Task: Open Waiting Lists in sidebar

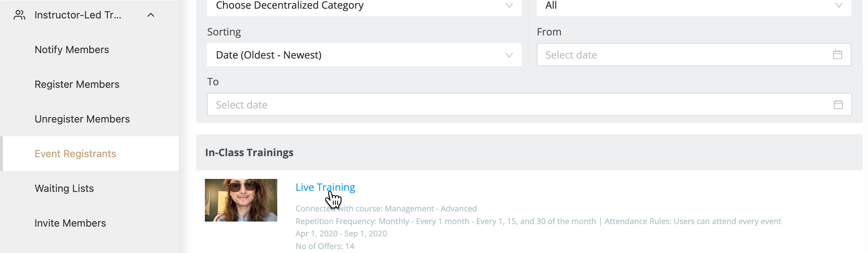Action: [64, 188]
